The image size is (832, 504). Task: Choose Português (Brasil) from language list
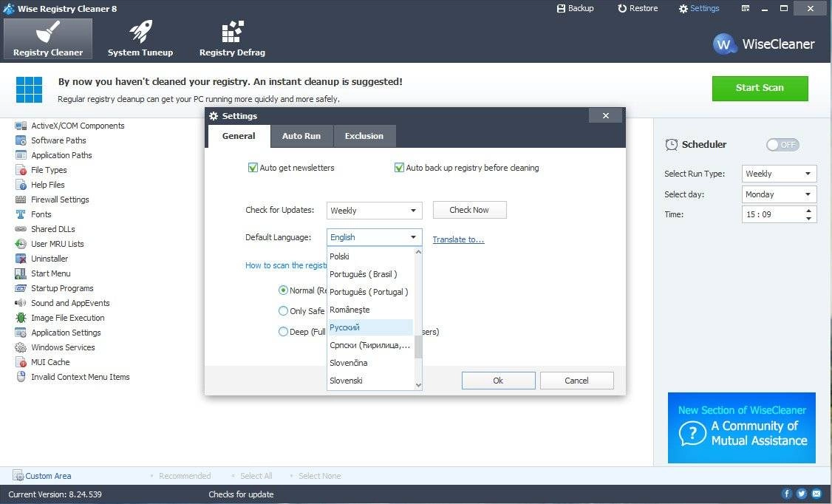(x=370, y=274)
